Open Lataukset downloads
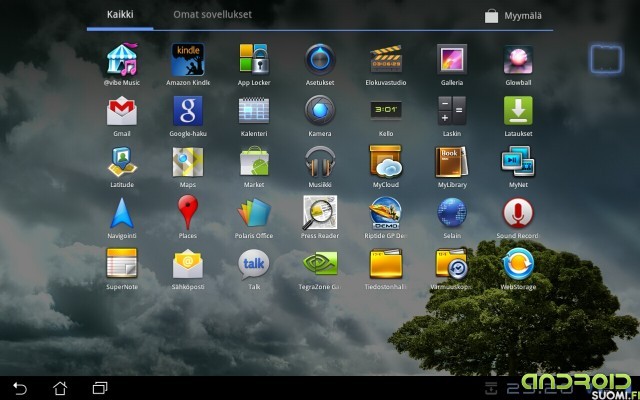 tap(518, 111)
